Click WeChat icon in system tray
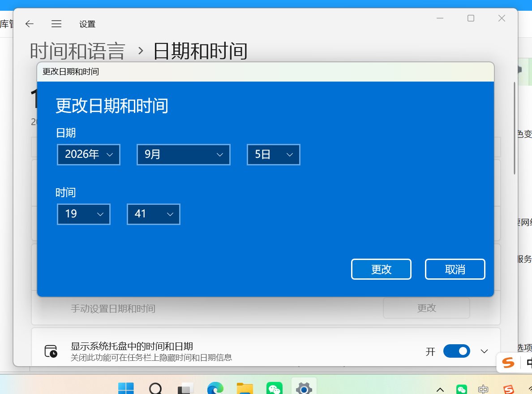The height and width of the screenshot is (394, 532). pos(462,390)
